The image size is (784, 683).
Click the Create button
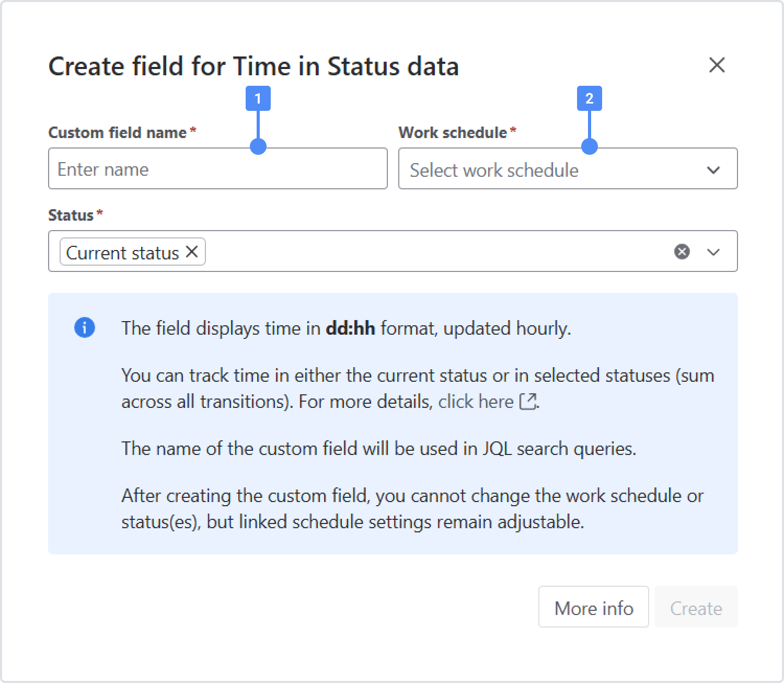pos(696,607)
